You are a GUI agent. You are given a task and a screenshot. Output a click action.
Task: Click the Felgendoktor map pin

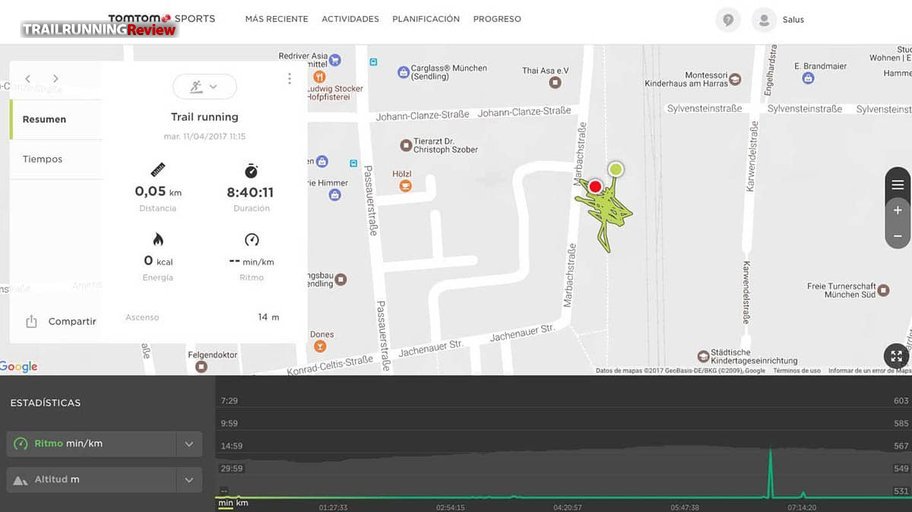pos(201,367)
